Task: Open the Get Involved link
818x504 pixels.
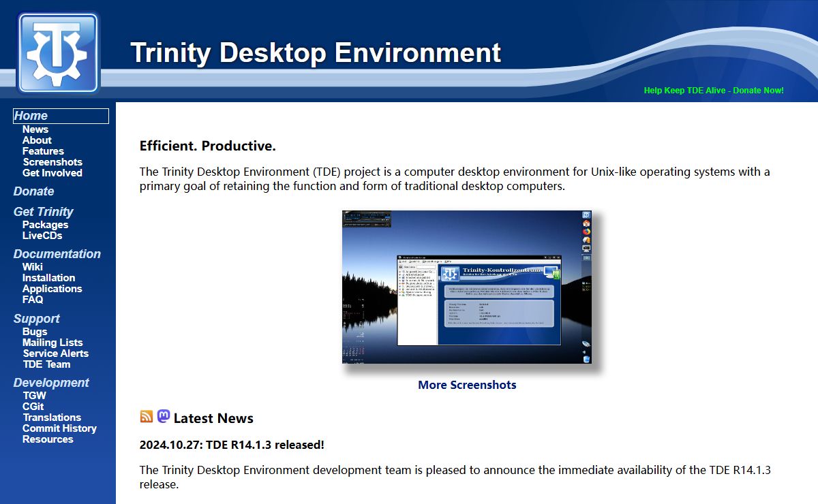Action: coord(52,173)
